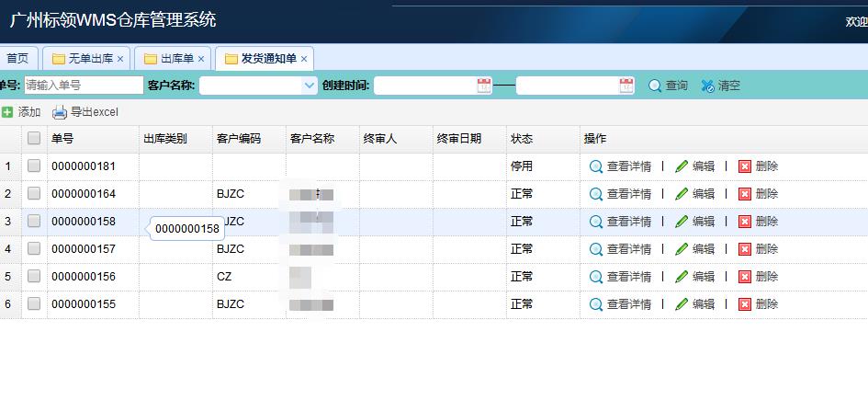
Task: Click 编辑 for order 0000000157
Action: pyautogui.click(x=694, y=249)
